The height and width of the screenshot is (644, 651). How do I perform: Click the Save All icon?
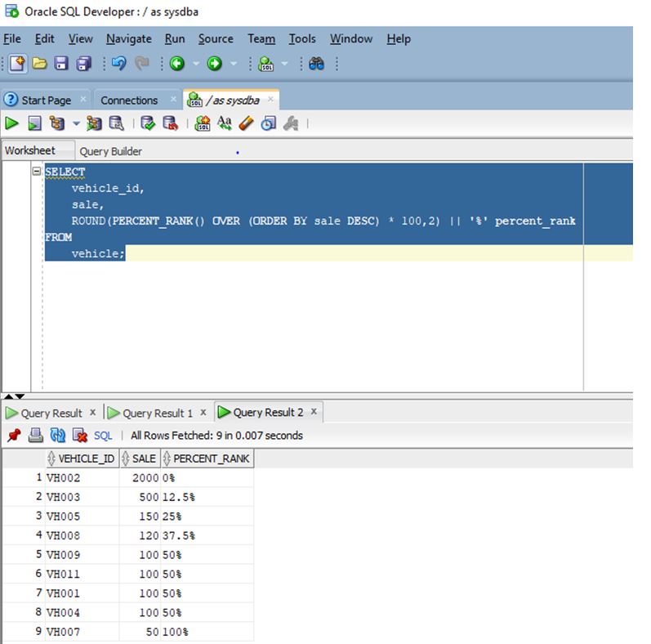click(x=84, y=64)
